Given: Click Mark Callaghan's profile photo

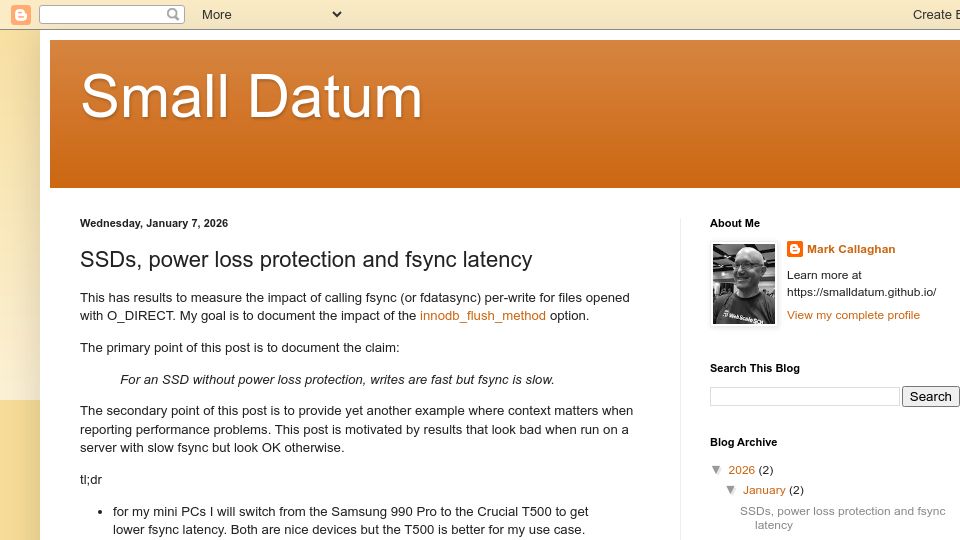Looking at the screenshot, I should click(x=744, y=284).
